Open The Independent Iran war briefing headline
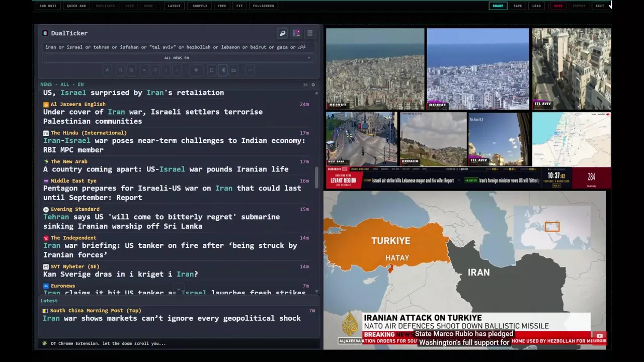 pos(170,250)
